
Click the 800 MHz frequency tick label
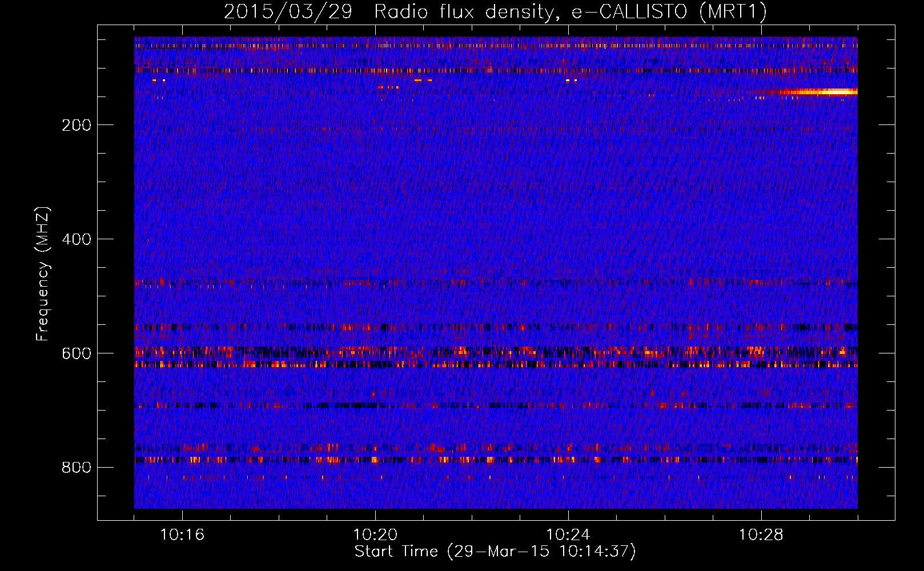pyautogui.click(x=77, y=468)
